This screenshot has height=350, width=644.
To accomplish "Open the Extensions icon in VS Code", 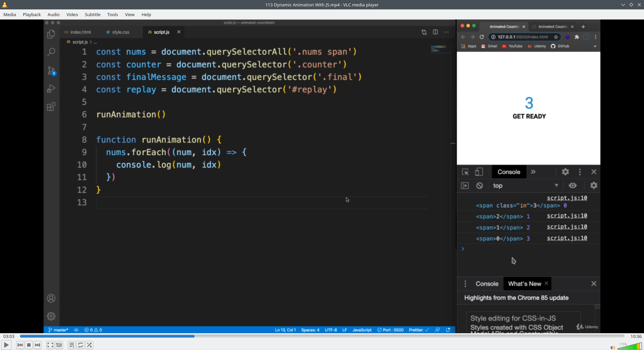I will tap(51, 107).
